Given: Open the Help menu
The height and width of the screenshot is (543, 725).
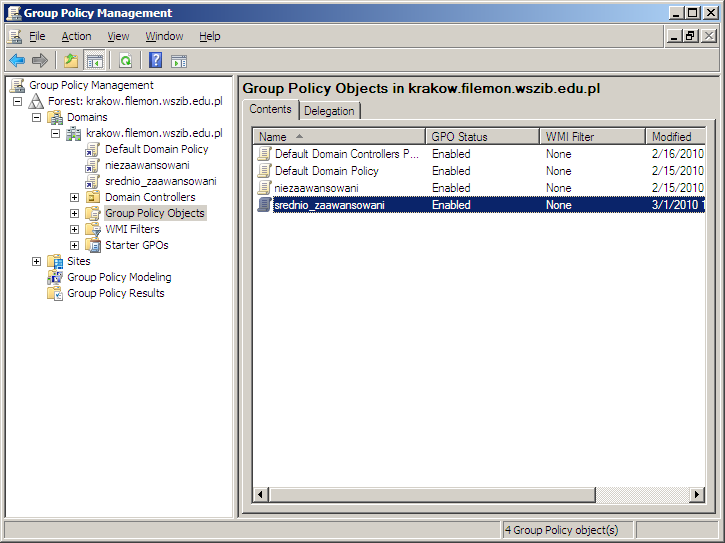Looking at the screenshot, I should 209,36.
